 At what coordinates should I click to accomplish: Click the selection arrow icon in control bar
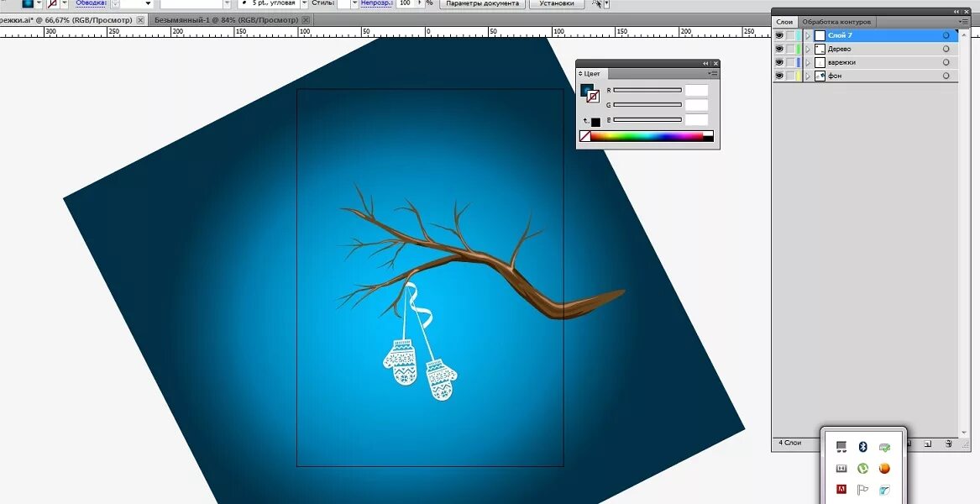597,3
